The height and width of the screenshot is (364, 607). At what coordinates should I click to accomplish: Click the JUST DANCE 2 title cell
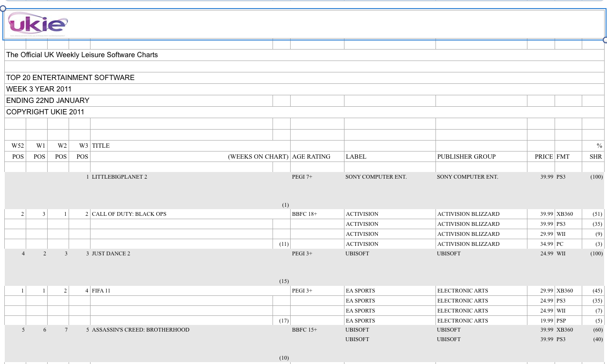[111, 254]
